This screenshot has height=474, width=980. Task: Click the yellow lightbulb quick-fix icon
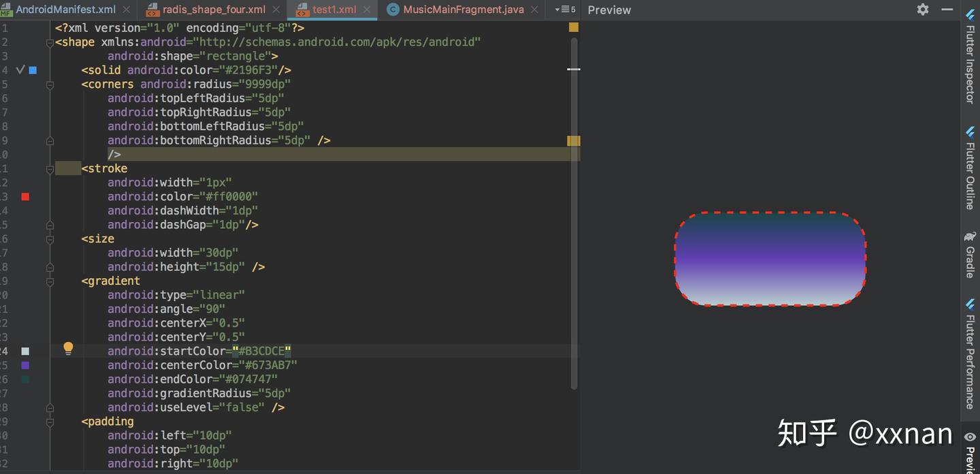point(68,349)
